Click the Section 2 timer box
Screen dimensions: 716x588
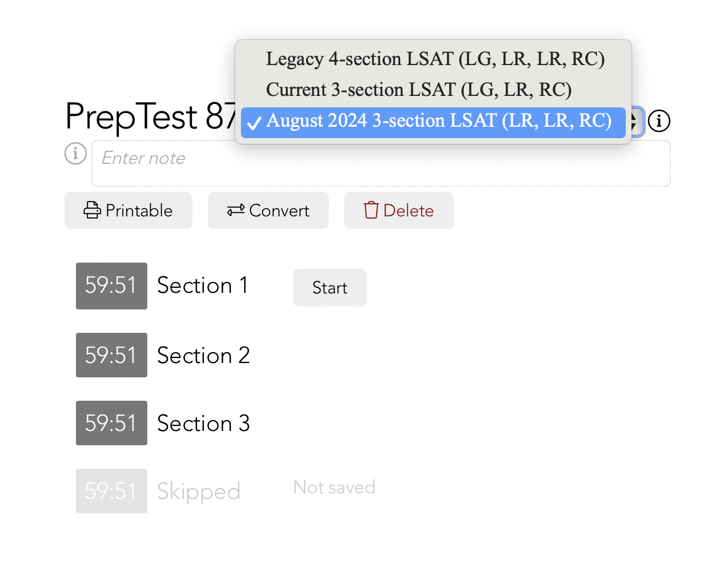pos(111,355)
